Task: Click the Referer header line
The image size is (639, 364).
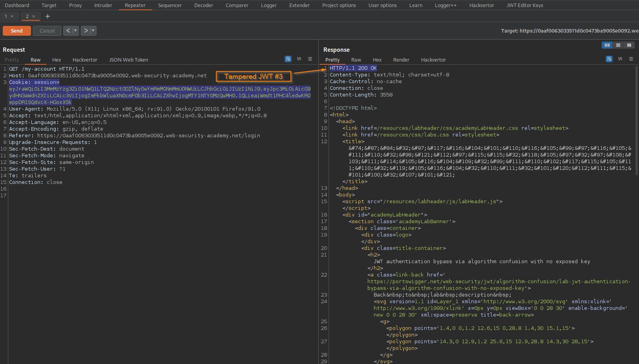Action: coord(135,135)
